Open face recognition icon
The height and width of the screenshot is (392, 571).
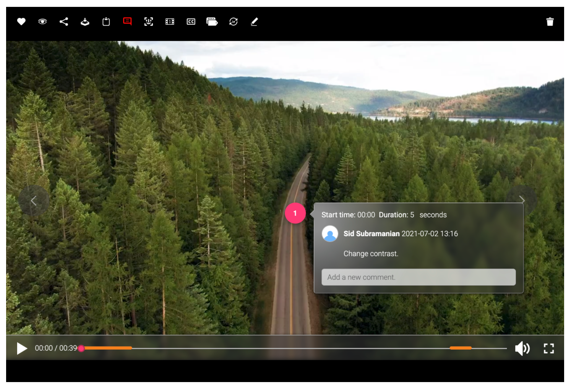149,22
